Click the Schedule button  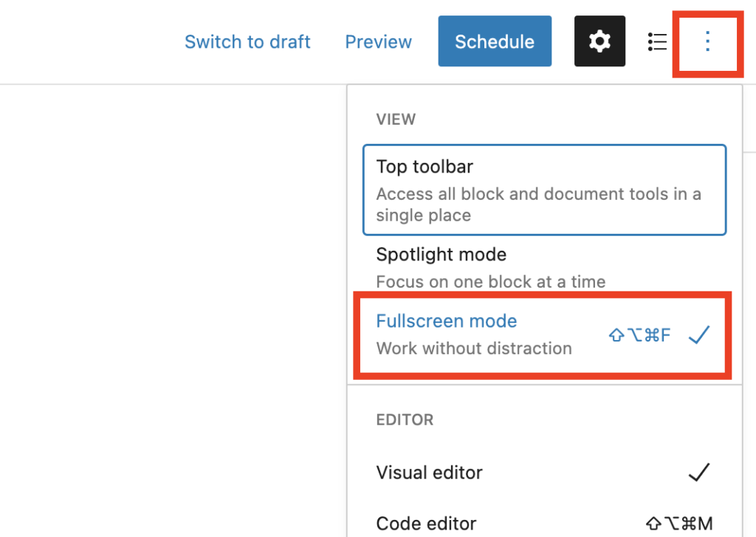click(495, 41)
